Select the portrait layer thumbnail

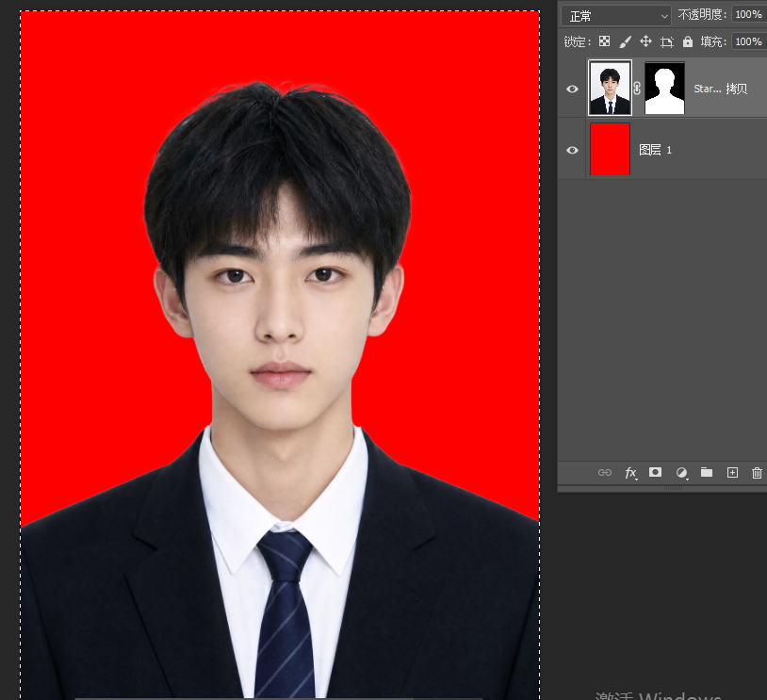pyautogui.click(x=610, y=88)
